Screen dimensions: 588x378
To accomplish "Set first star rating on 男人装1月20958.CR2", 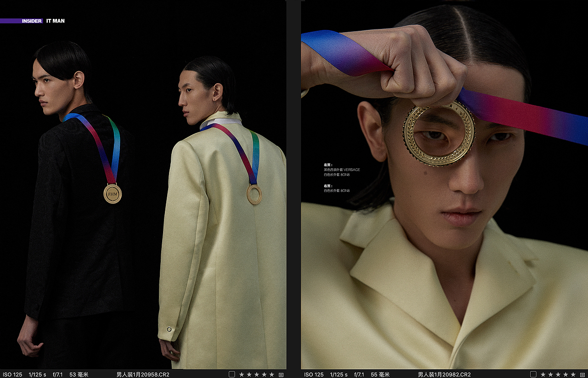I will (242, 375).
